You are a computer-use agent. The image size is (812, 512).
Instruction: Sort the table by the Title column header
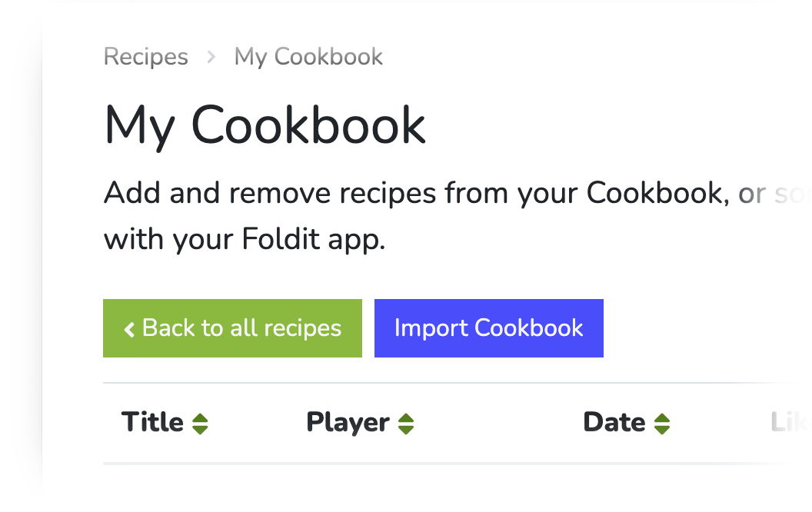152,422
